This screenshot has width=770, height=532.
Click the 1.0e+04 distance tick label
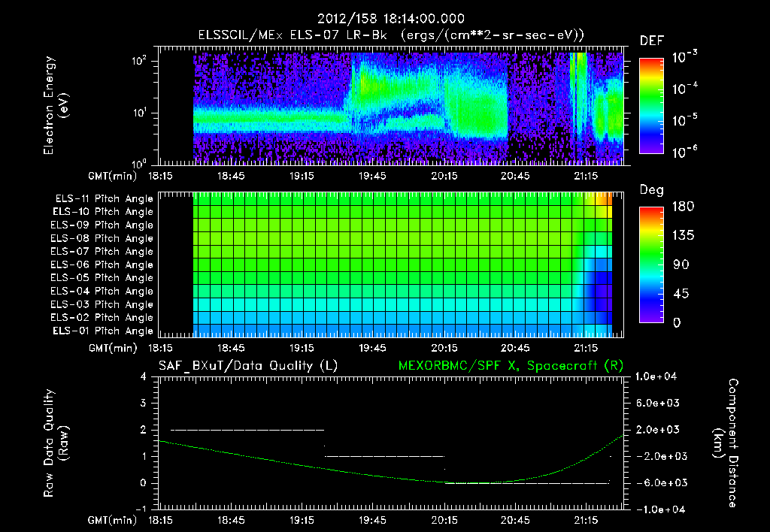[656, 376]
